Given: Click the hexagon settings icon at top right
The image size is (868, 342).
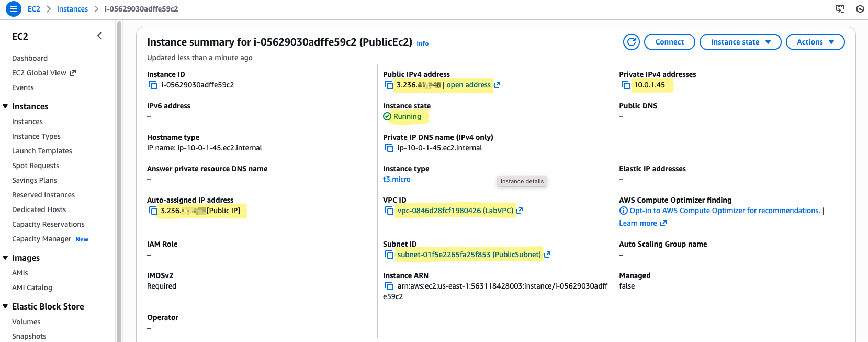Looking at the screenshot, I should 860,9.
